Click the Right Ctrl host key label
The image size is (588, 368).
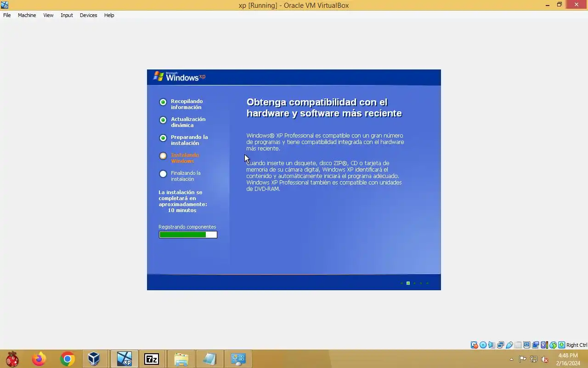[577, 345]
